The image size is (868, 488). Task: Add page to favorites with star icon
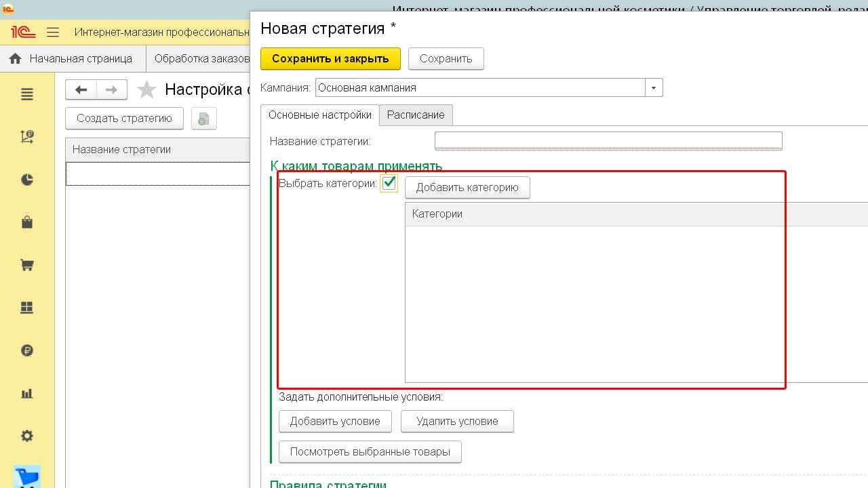click(146, 89)
